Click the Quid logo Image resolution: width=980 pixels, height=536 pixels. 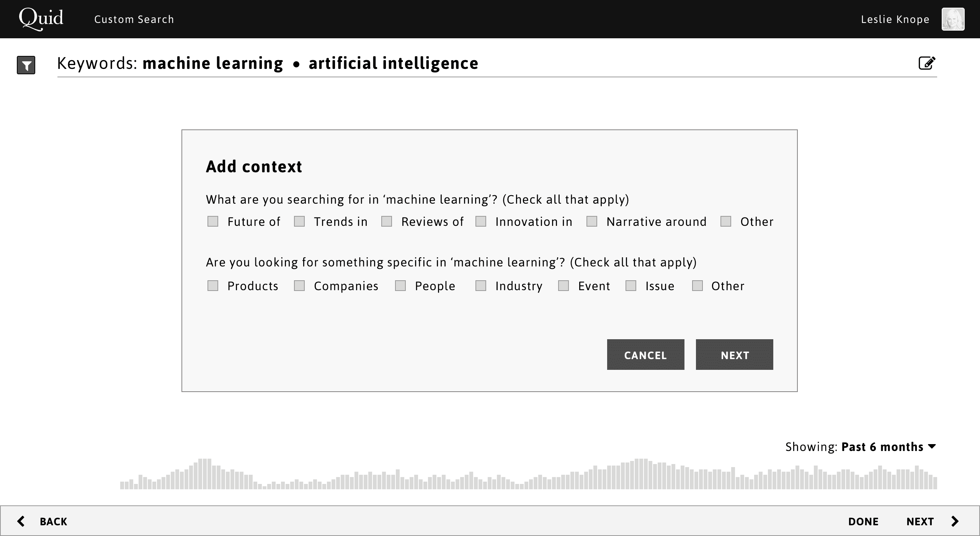(41, 19)
